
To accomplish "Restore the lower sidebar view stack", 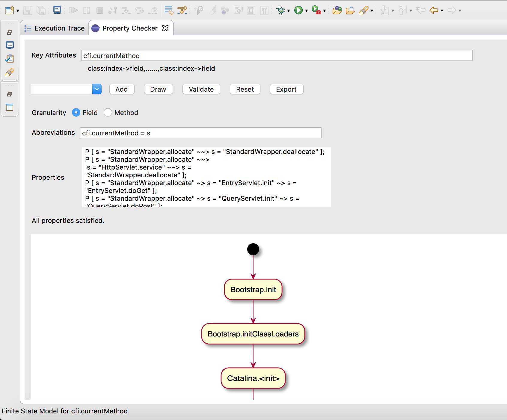I will [x=10, y=94].
